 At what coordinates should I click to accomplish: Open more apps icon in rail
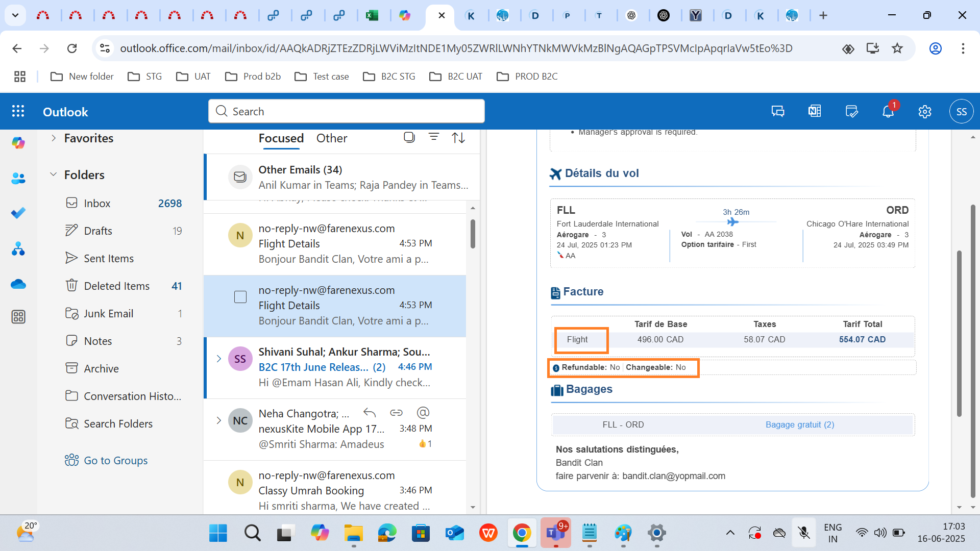pos(18,317)
